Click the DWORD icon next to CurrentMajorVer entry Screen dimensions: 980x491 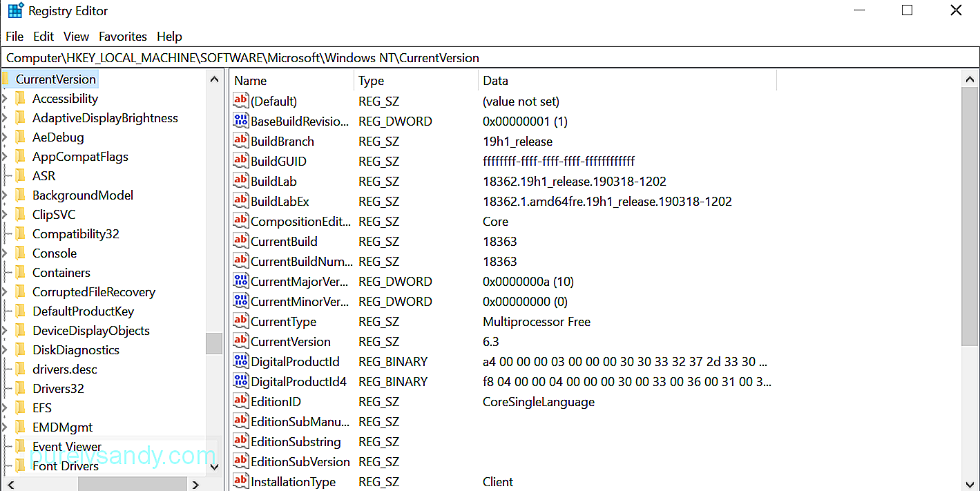click(x=240, y=281)
